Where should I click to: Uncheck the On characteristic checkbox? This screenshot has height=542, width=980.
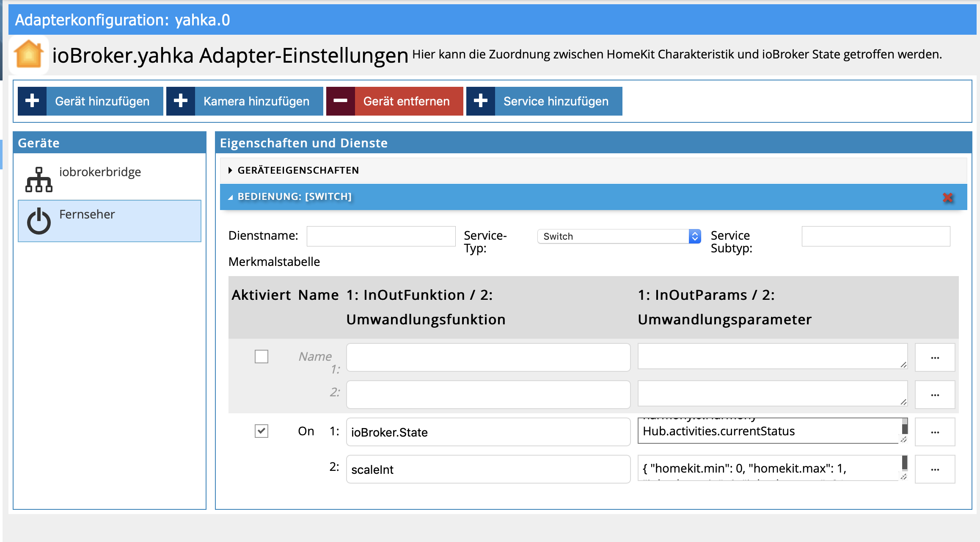point(262,431)
